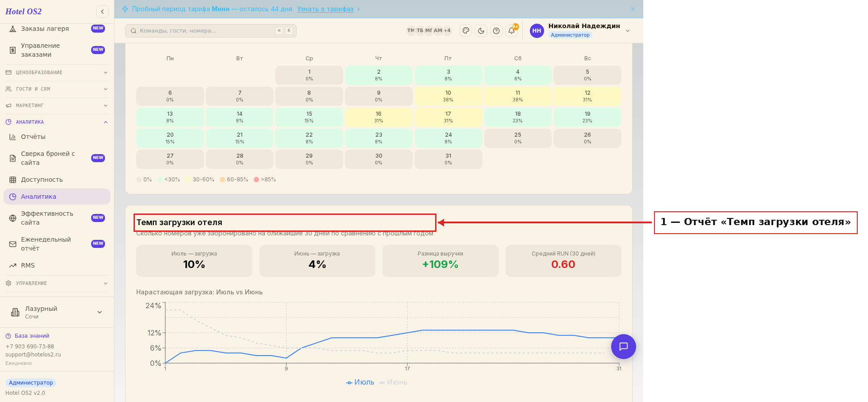Open the Лазурный hotel selector dropdown
The height and width of the screenshot is (402, 868).
[57, 312]
